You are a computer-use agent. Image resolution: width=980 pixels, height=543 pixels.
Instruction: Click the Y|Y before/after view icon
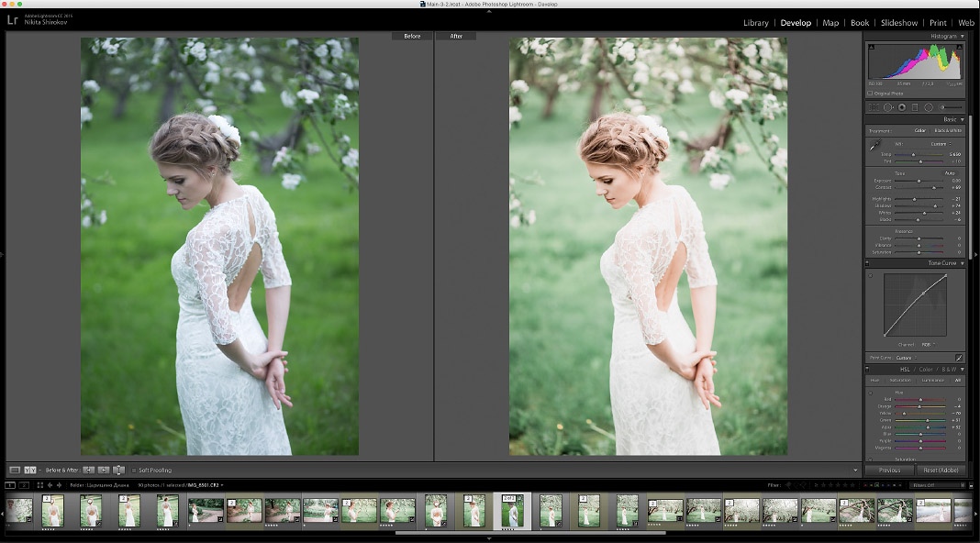[x=30, y=470]
